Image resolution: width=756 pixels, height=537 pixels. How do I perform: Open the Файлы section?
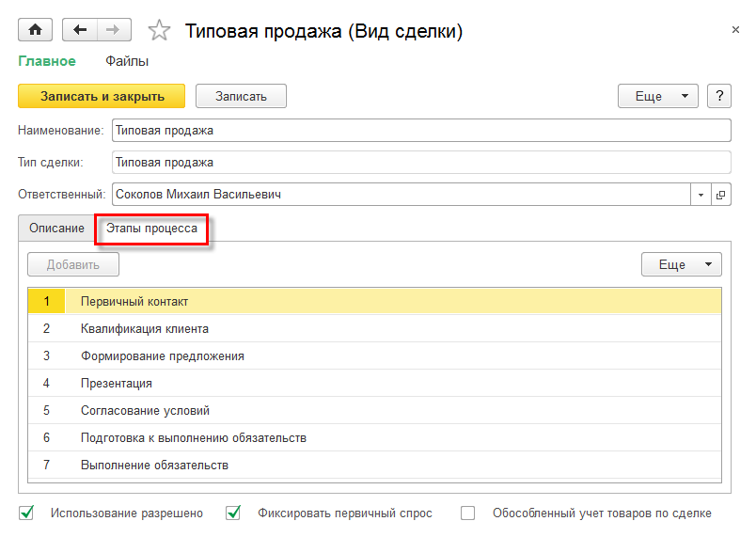click(x=127, y=61)
